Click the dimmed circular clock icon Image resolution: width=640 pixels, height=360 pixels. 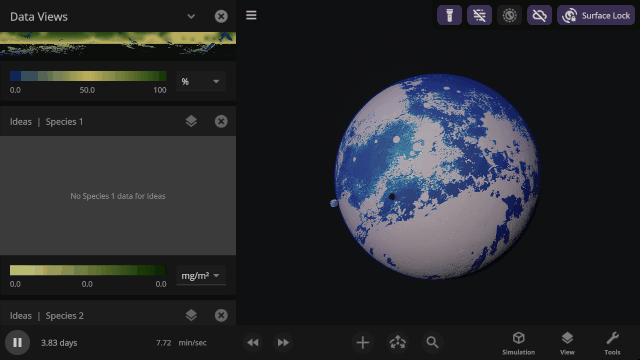(509, 16)
